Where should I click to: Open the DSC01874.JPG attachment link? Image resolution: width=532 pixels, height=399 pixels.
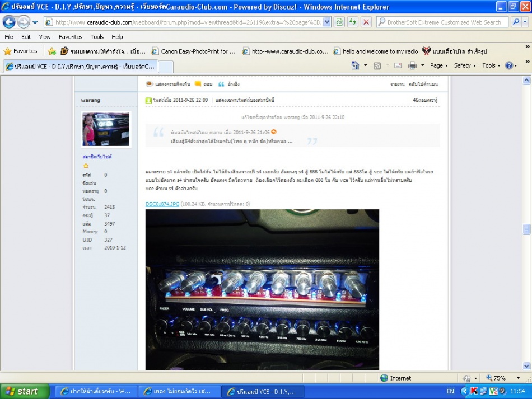pyautogui.click(x=162, y=204)
